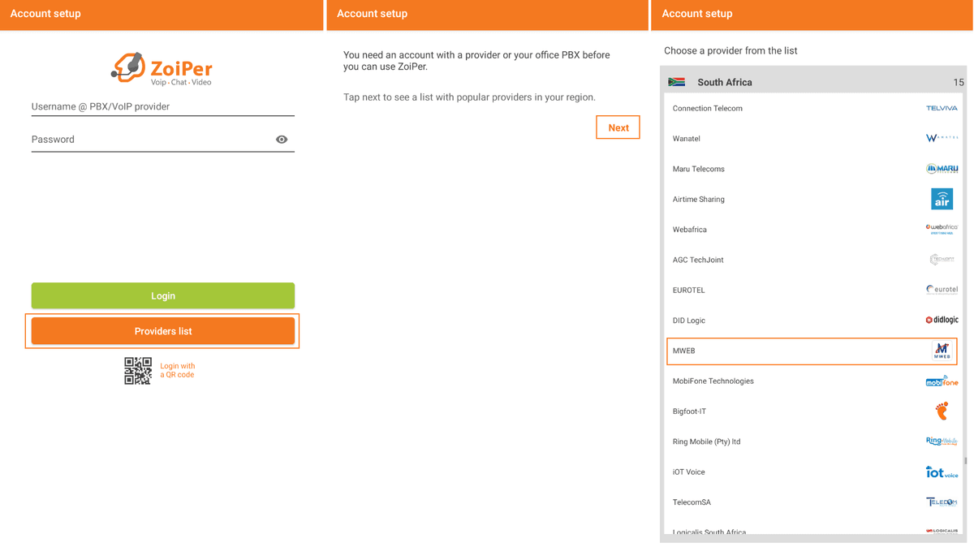The image size is (974, 560).
Task: Toggle password visibility with the eye icon
Action: (281, 139)
